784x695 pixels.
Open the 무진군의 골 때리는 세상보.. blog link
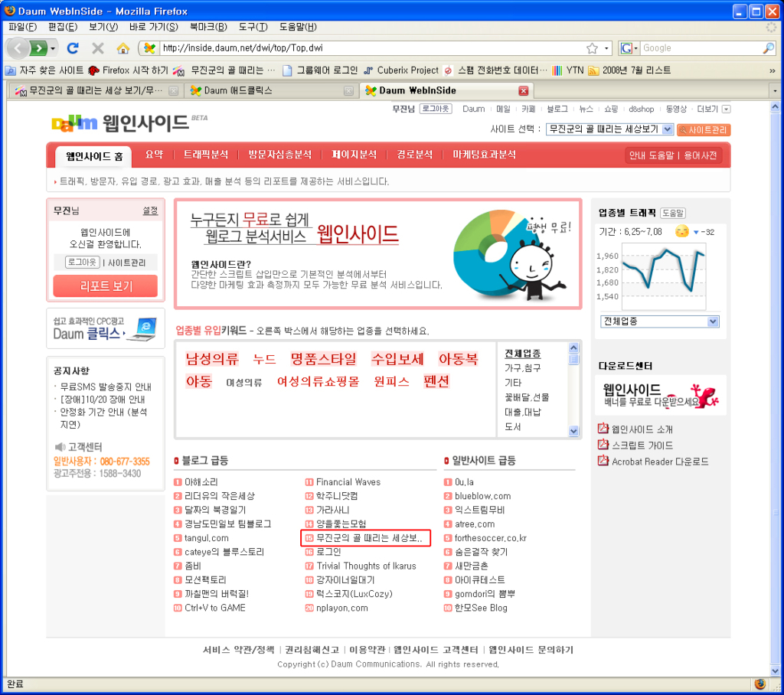coord(370,538)
